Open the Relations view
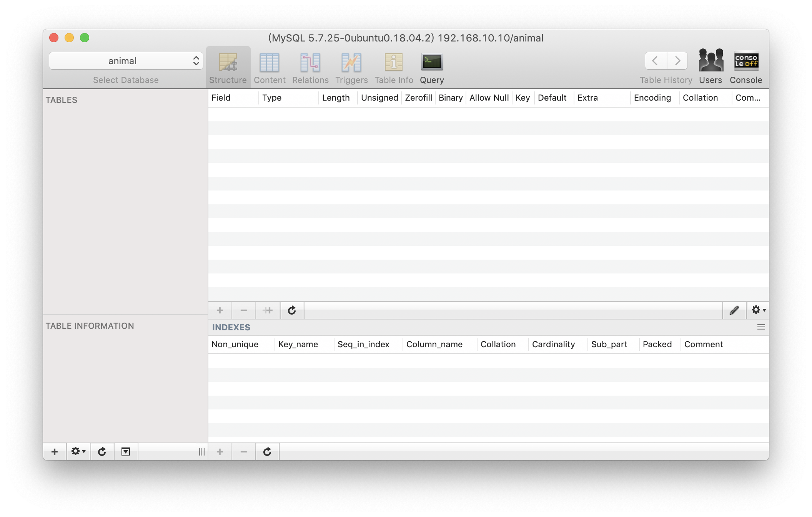Image resolution: width=812 pixels, height=517 pixels. (x=310, y=68)
